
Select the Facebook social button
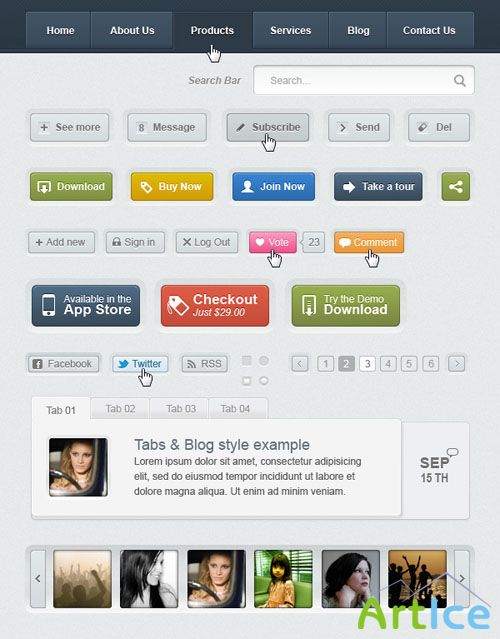[64, 364]
